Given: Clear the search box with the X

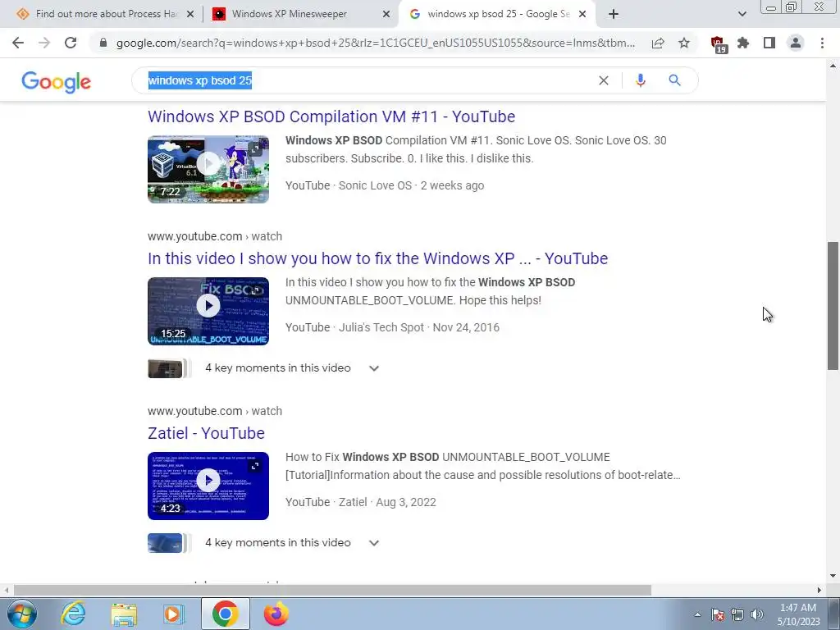Looking at the screenshot, I should [x=604, y=80].
